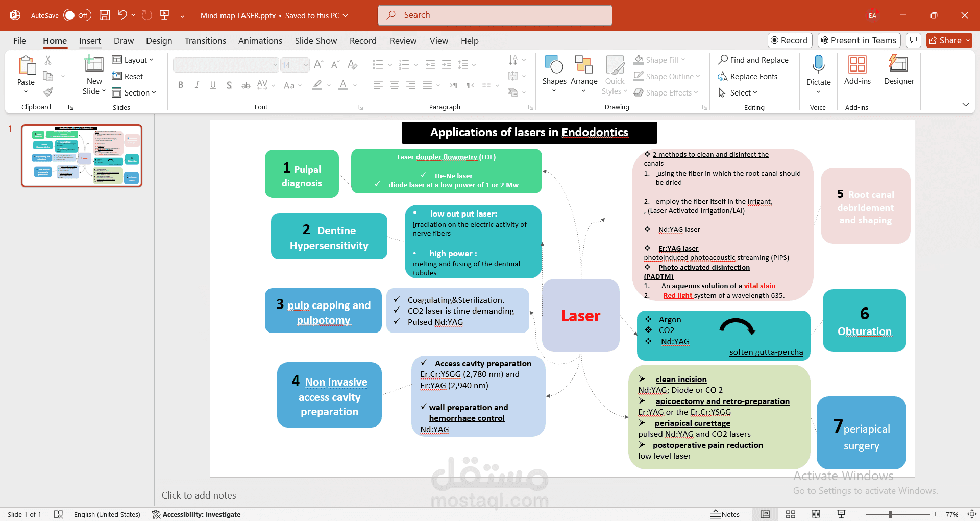
Task: Select slide 1 thumbnail
Action: [82, 156]
